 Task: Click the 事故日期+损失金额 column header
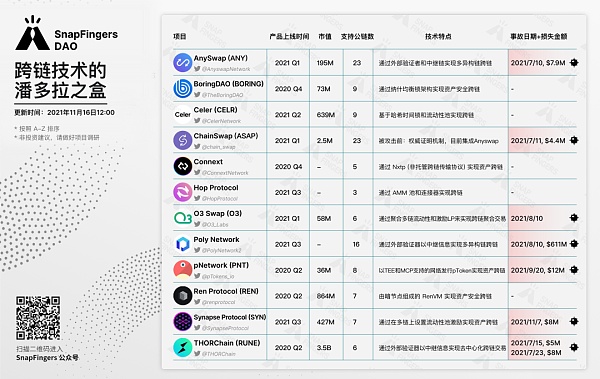pos(539,36)
